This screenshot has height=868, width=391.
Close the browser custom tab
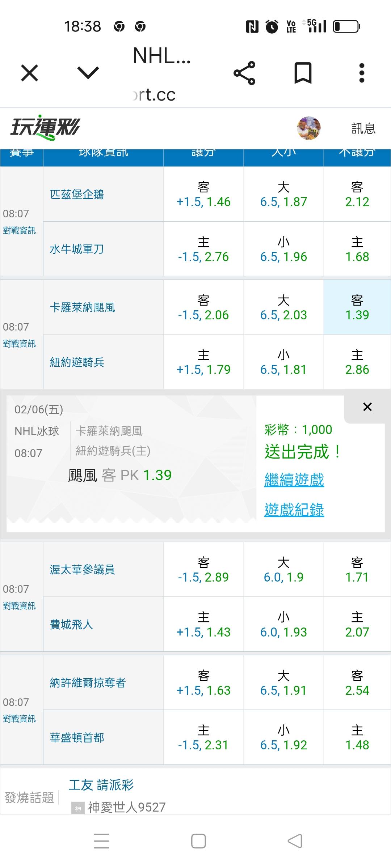tap(30, 73)
